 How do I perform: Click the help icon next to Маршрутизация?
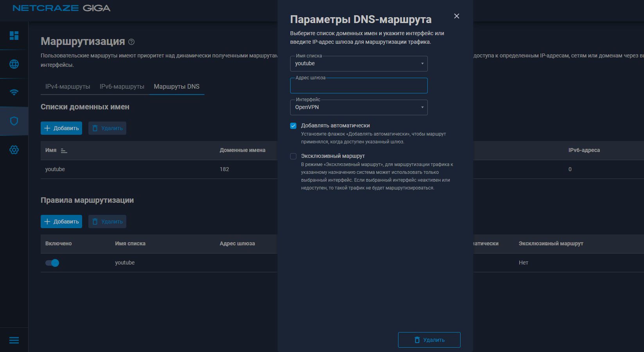point(131,42)
